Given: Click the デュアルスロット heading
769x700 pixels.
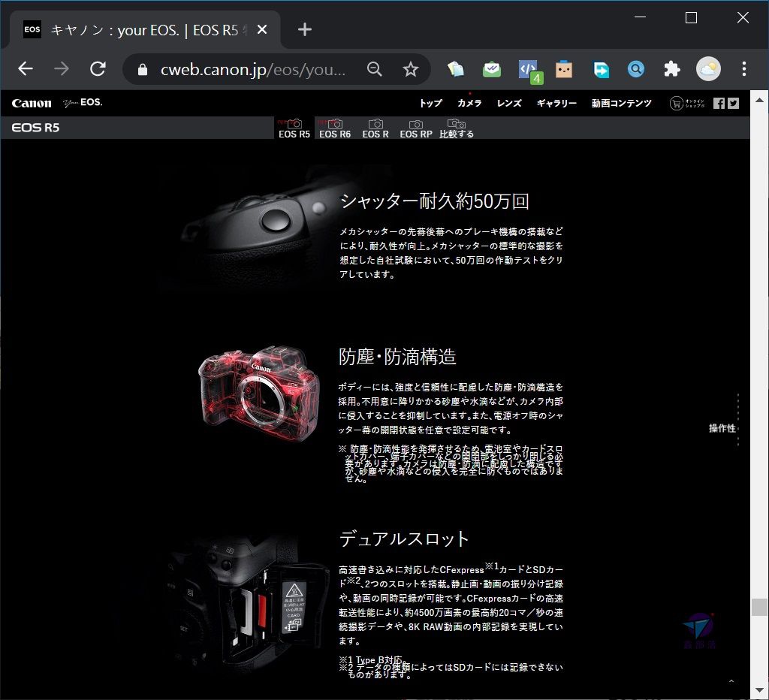Looking at the screenshot, I should (404, 539).
